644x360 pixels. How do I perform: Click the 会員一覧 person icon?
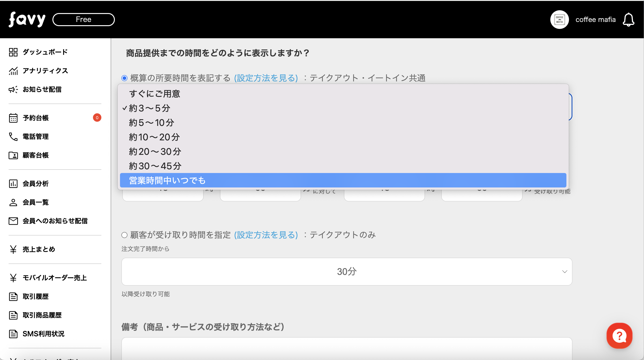(x=13, y=202)
